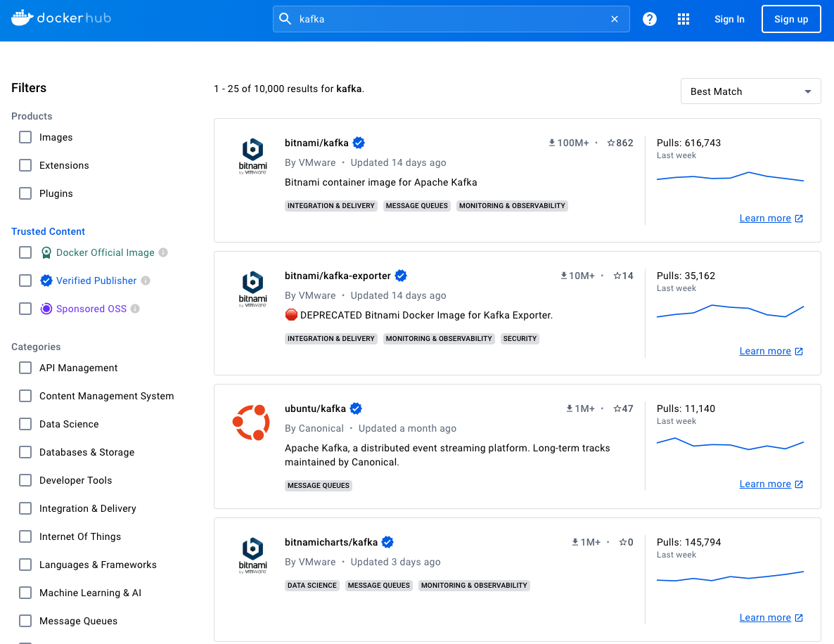Click the bitnamicharts/kafka Bitnami logo
This screenshot has width=834, height=644.
point(252,555)
